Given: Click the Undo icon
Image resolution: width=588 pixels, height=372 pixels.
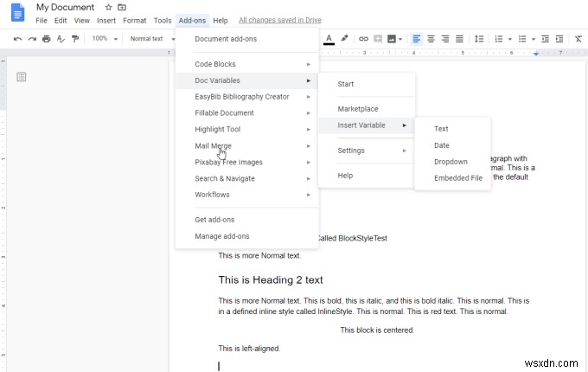Looking at the screenshot, I should click(x=17, y=39).
